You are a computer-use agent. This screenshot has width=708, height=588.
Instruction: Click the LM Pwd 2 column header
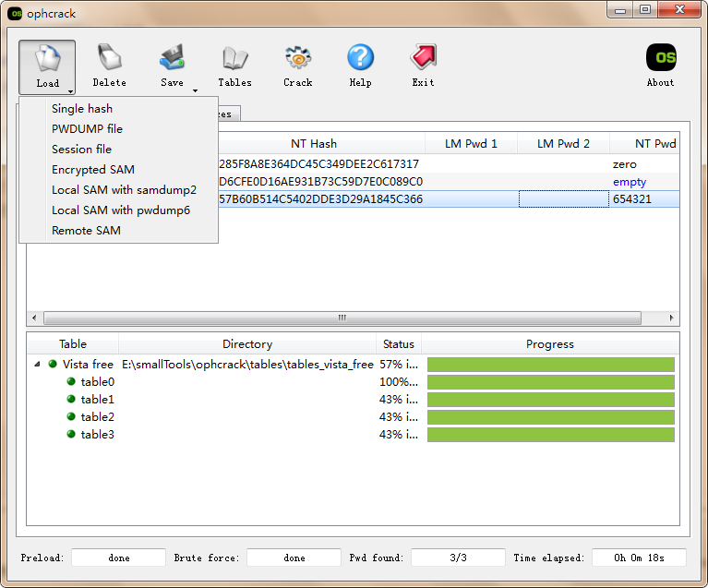[x=563, y=144]
